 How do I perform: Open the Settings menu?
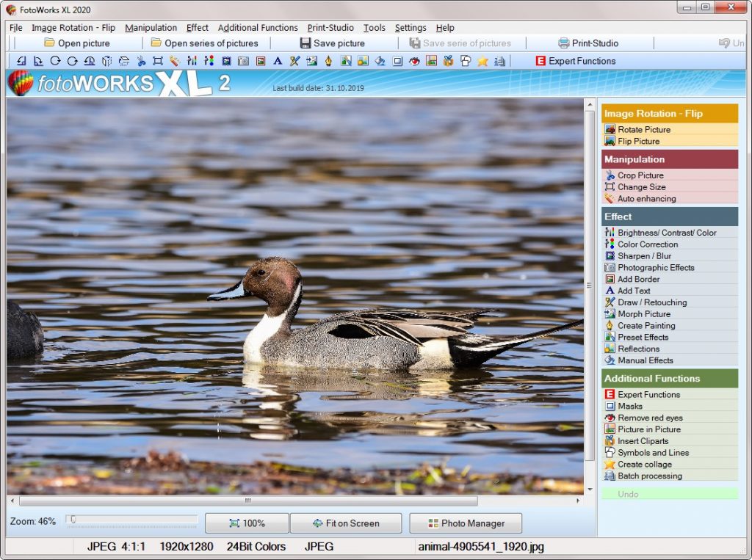tap(410, 27)
